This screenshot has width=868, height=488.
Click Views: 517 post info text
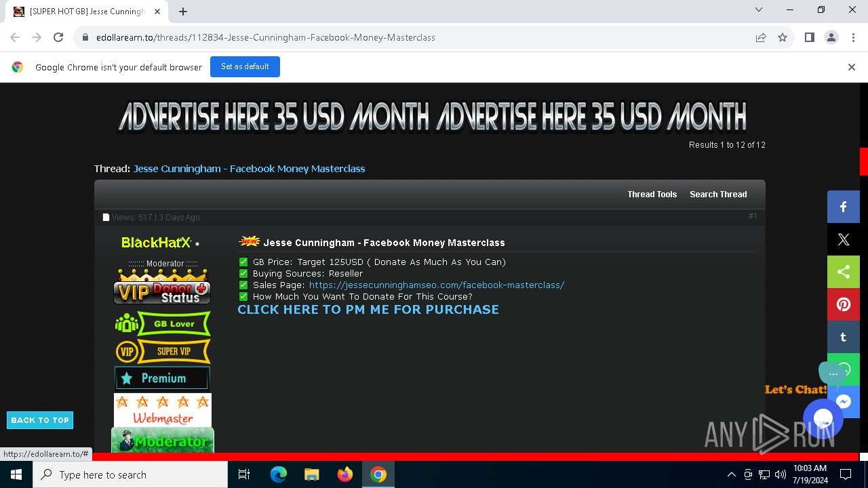pyautogui.click(x=155, y=218)
